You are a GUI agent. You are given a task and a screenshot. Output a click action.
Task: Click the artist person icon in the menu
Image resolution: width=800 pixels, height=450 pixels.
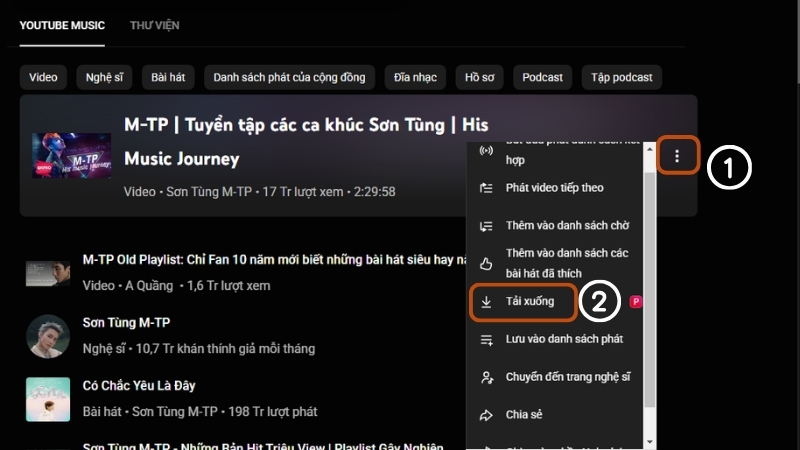[x=486, y=377]
